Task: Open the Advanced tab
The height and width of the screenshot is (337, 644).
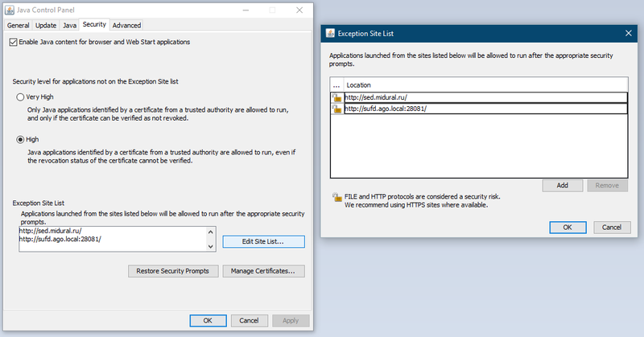Action: coord(126,26)
